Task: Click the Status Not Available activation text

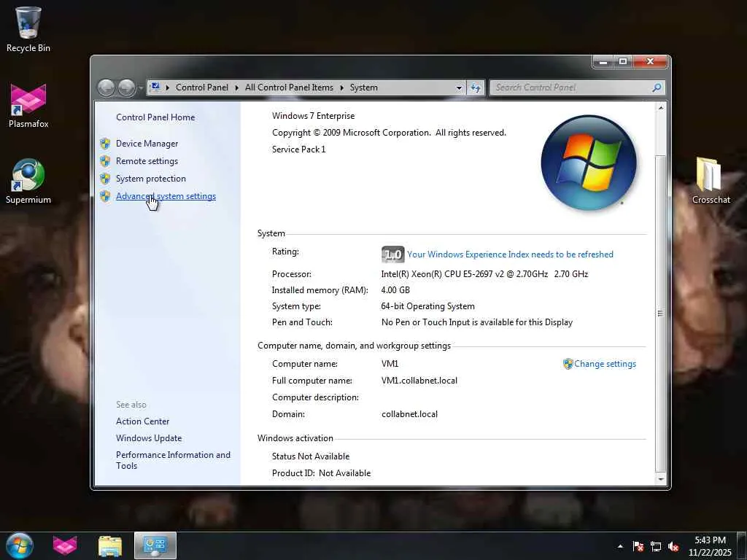Action: 311,456
